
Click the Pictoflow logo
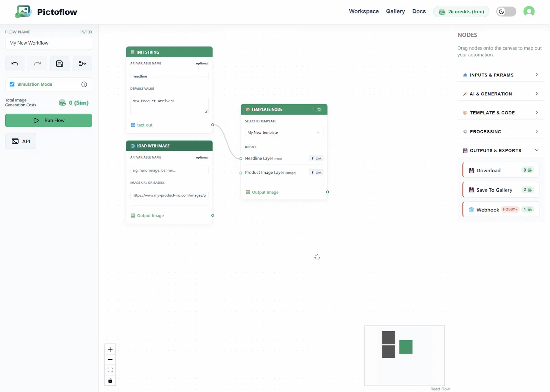(46, 12)
